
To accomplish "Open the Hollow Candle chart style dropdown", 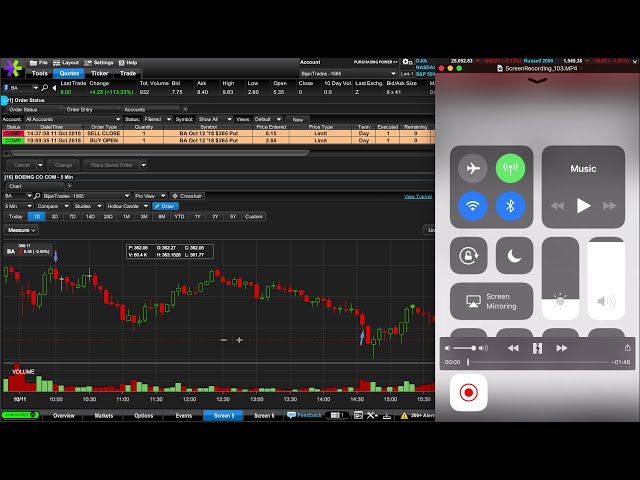I will click(x=127, y=206).
